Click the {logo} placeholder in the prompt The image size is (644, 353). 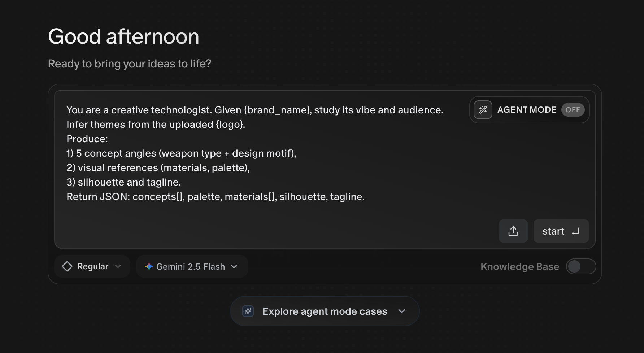tap(230, 125)
